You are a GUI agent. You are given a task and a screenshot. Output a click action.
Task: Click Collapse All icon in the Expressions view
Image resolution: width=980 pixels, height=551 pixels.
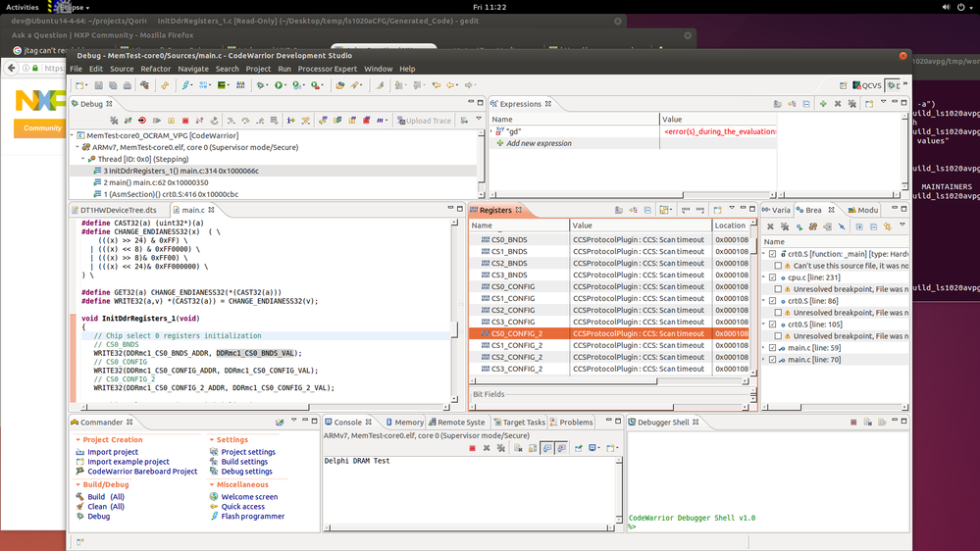(x=806, y=104)
